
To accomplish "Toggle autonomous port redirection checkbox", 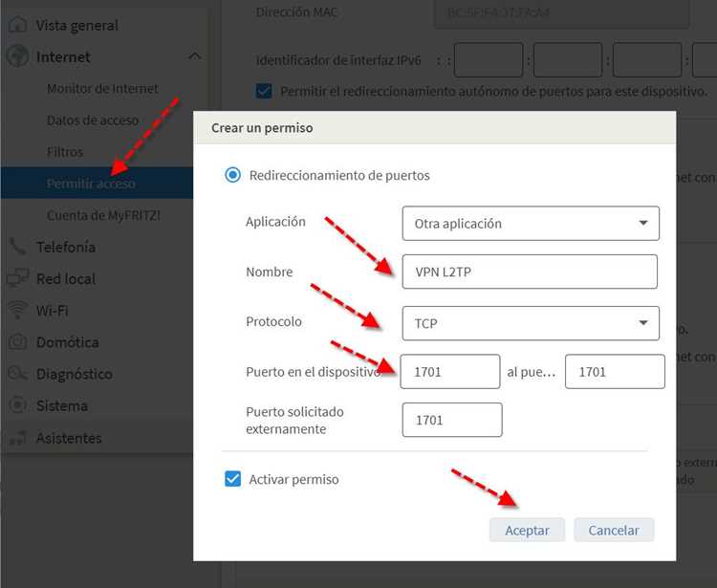I will pos(264,91).
